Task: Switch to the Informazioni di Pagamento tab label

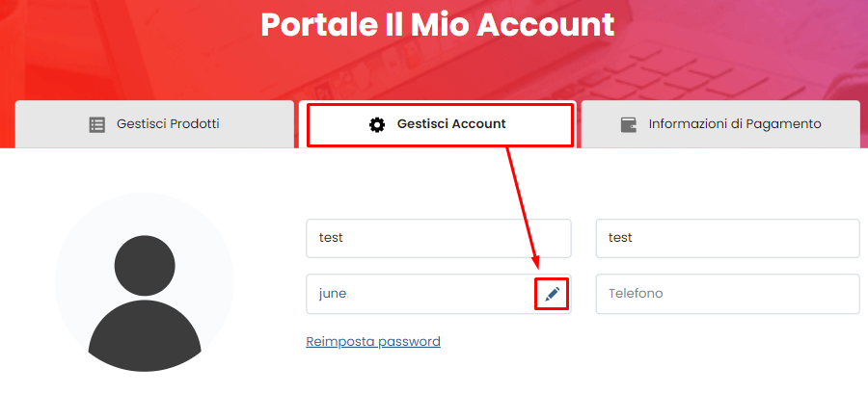Action: click(735, 123)
